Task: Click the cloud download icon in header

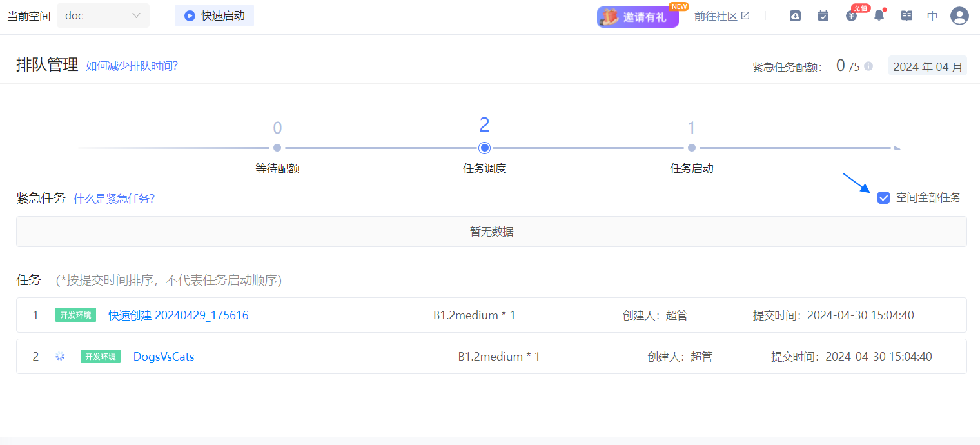Action: 795,16
